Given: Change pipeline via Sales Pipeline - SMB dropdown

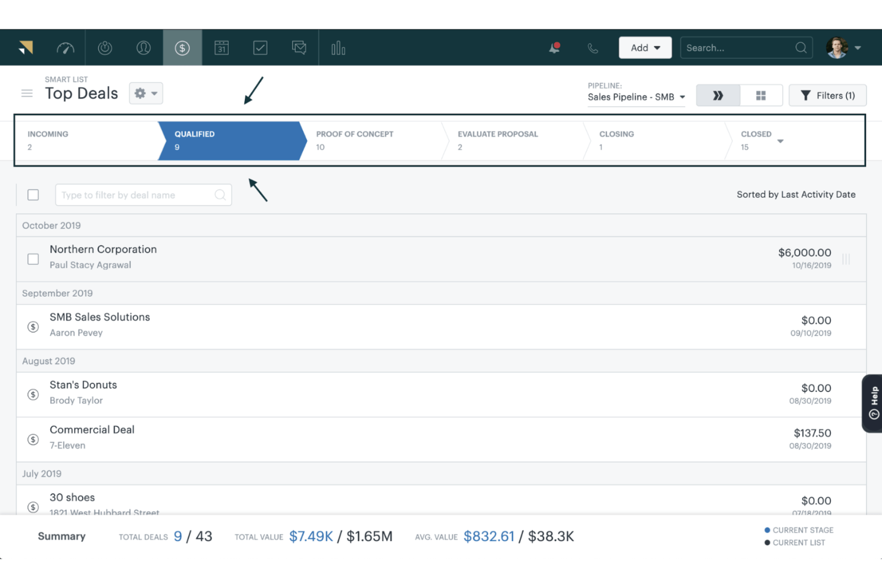Looking at the screenshot, I should click(x=635, y=97).
